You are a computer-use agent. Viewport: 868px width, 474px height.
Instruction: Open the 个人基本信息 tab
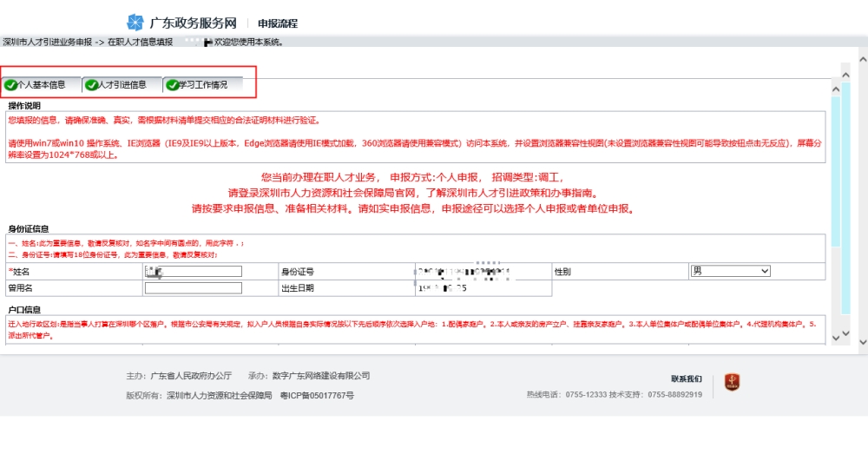(42, 85)
